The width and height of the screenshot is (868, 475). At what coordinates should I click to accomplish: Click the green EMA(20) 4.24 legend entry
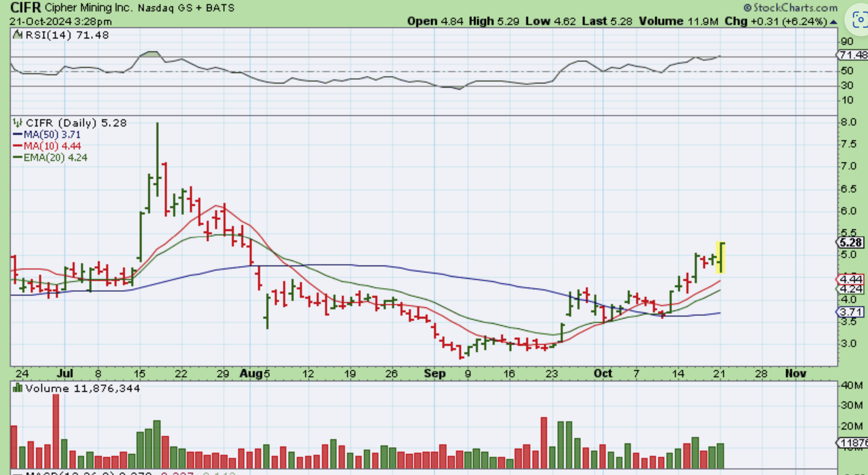coord(50,157)
